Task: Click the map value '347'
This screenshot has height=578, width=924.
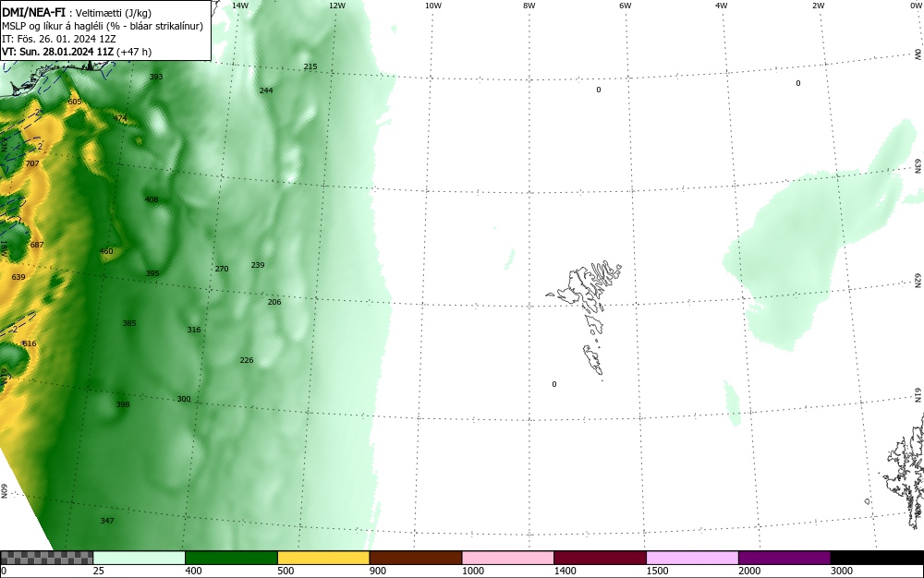Action: click(107, 521)
